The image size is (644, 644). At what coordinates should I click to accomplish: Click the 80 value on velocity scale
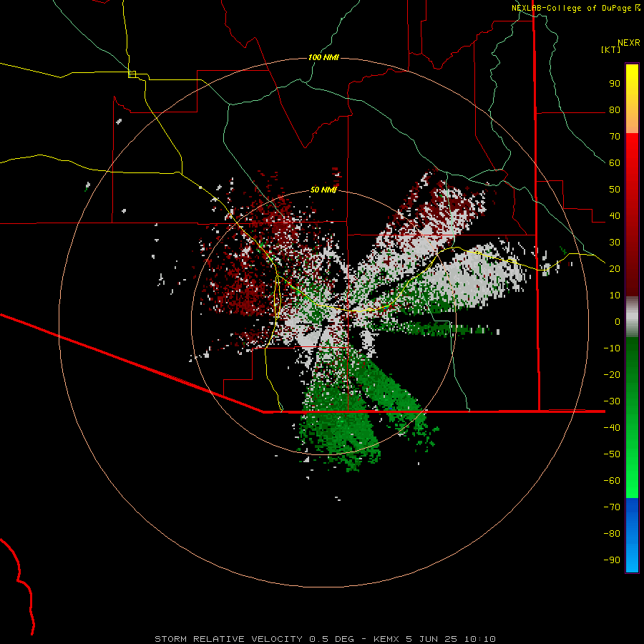click(x=615, y=110)
